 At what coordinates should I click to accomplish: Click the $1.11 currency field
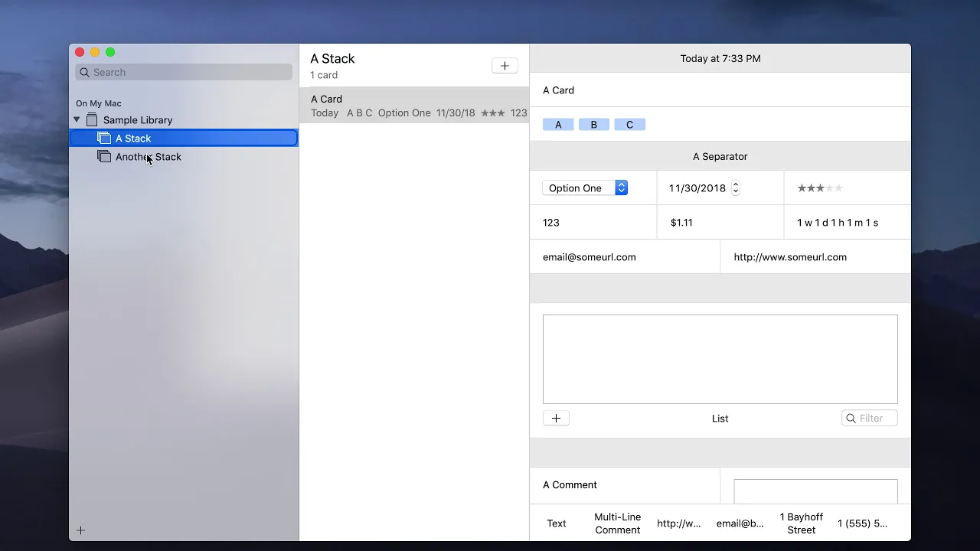point(720,223)
